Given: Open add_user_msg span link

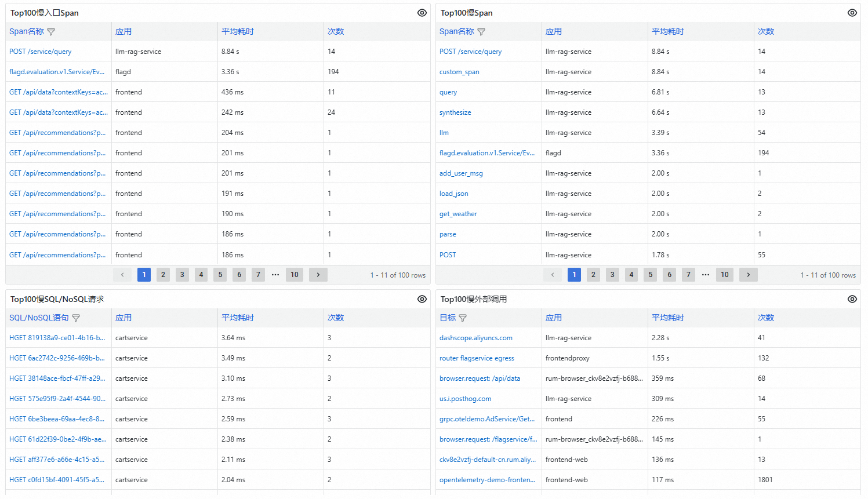Looking at the screenshot, I should click(x=461, y=173).
